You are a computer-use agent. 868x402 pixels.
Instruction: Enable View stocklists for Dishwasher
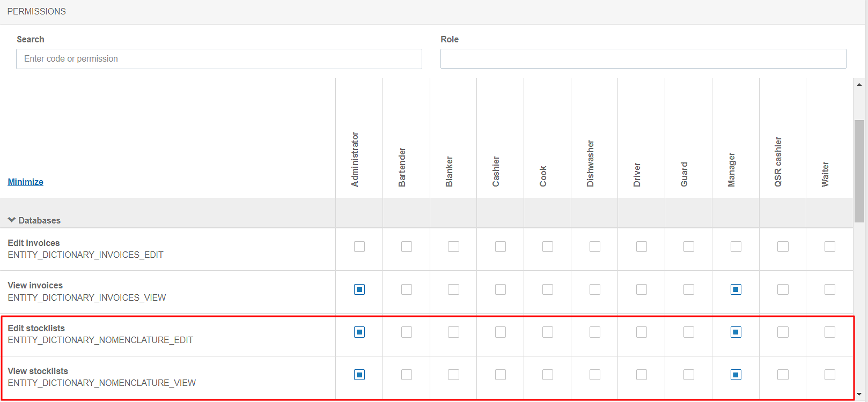594,375
